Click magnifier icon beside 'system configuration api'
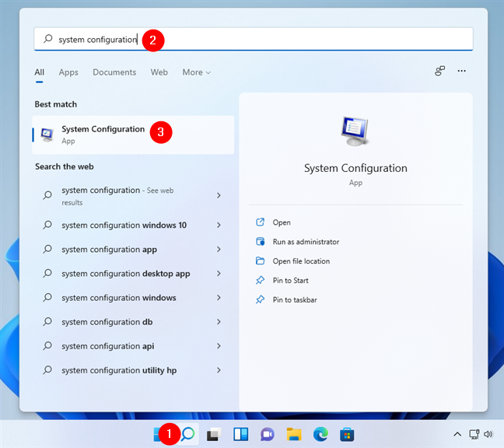504x448 pixels. pyautogui.click(x=47, y=346)
